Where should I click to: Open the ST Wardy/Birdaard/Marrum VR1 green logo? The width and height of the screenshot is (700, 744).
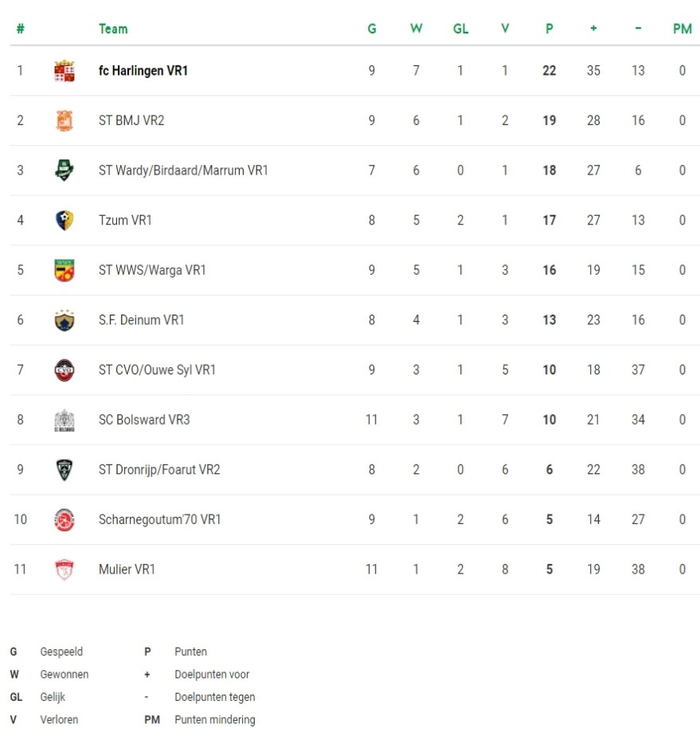(x=65, y=170)
